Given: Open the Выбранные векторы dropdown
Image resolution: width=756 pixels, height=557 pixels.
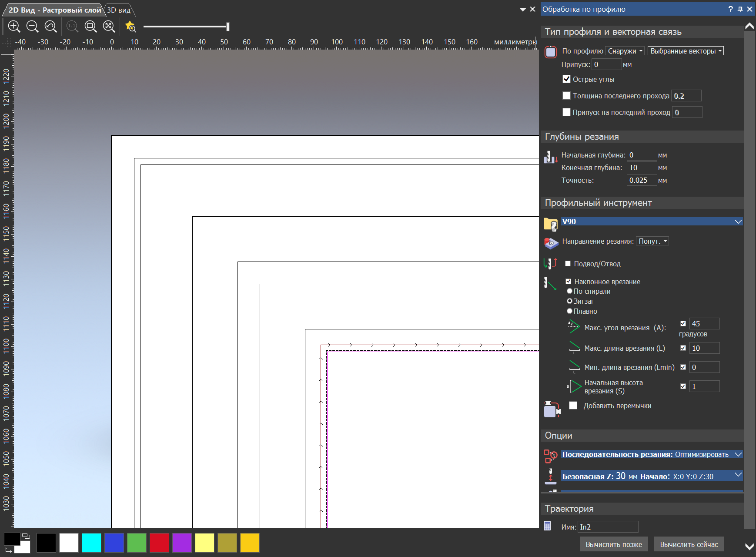Looking at the screenshot, I should [x=685, y=51].
